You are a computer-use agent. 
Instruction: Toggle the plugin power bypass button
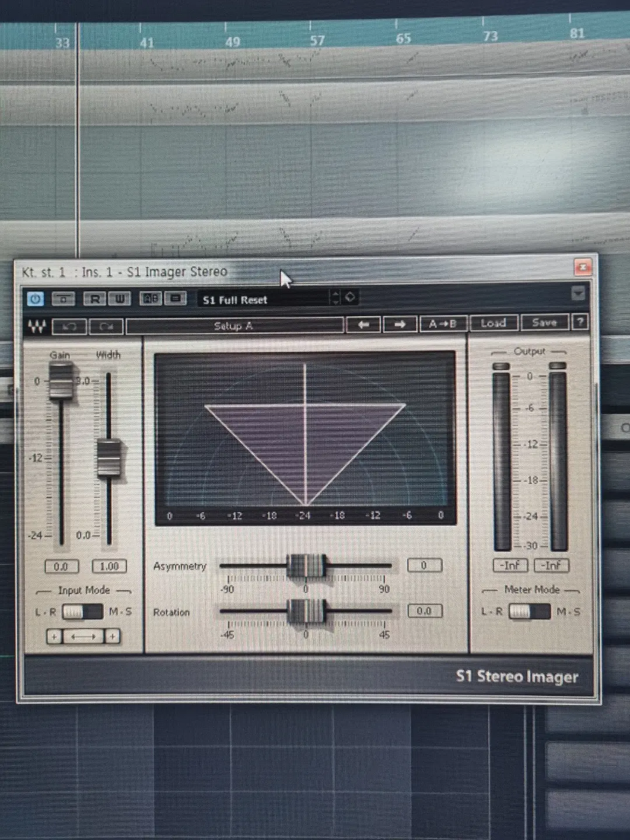click(36, 299)
